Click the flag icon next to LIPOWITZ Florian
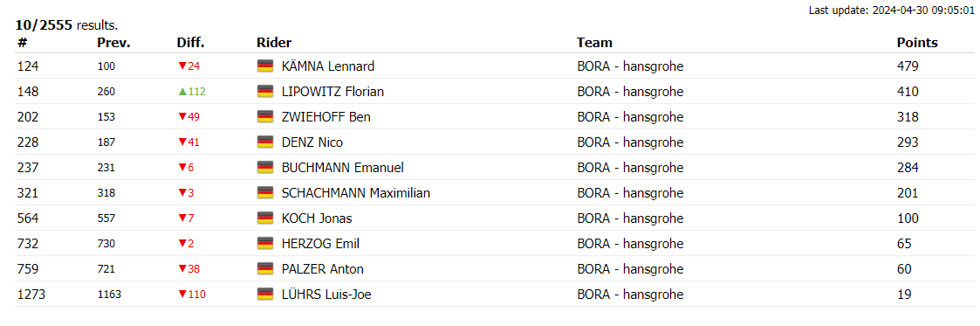The image size is (980, 326). [265, 92]
